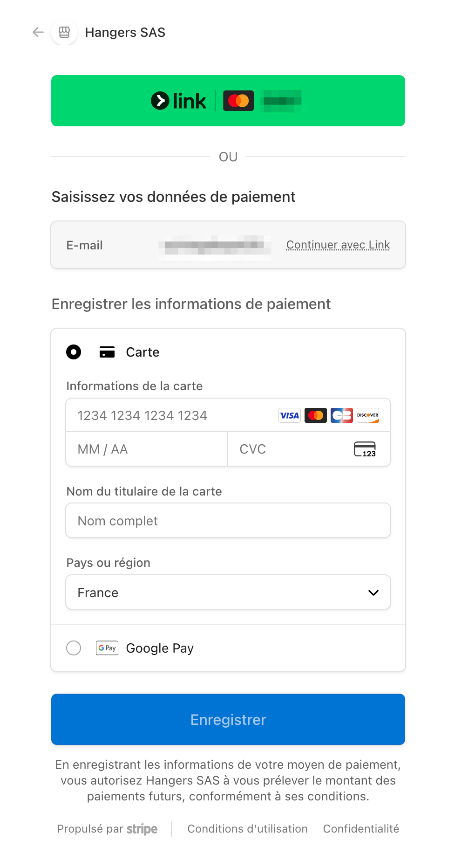Click the Cartes Bancaires CB icon
This screenshot has height=868, width=475.
pos(342,415)
